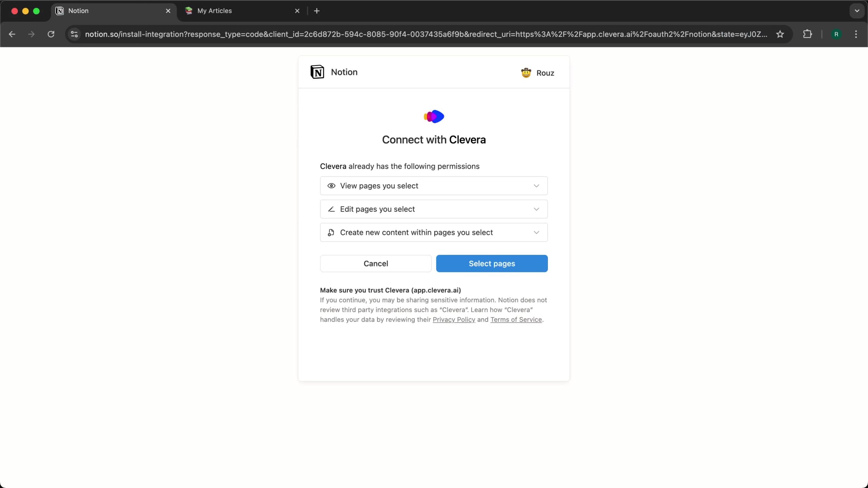Expand Edit pages you select permission
This screenshot has width=868, height=488.
pos(434,209)
